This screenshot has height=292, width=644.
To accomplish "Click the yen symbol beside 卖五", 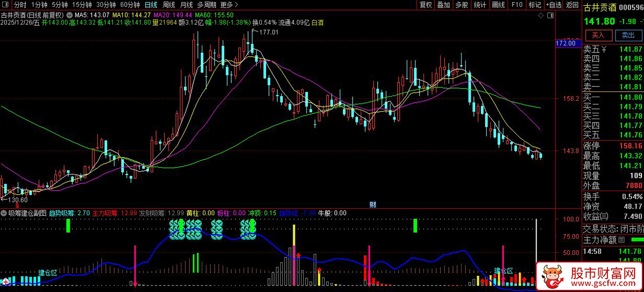I will coord(604,49).
